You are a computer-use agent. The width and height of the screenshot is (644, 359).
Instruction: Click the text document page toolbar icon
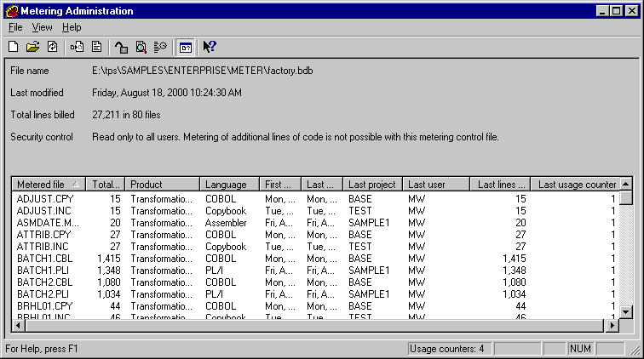(96, 47)
